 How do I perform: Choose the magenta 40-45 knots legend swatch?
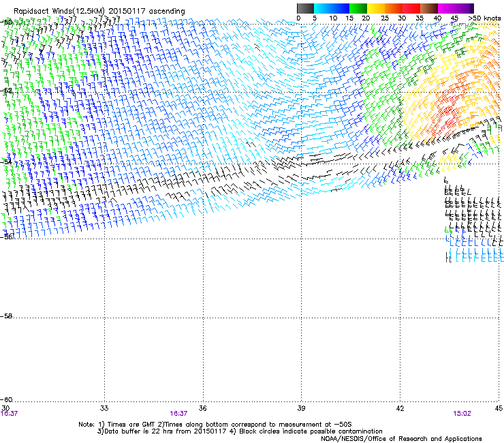pos(447,8)
